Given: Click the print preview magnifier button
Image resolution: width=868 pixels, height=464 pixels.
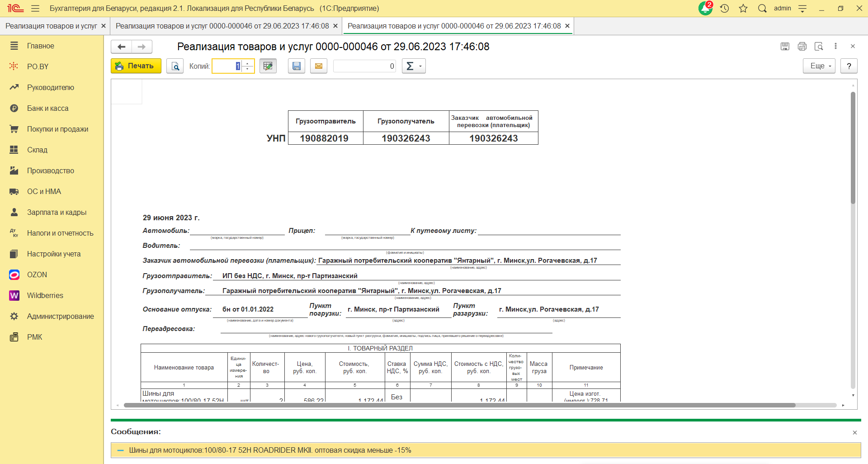Looking at the screenshot, I should coord(175,66).
